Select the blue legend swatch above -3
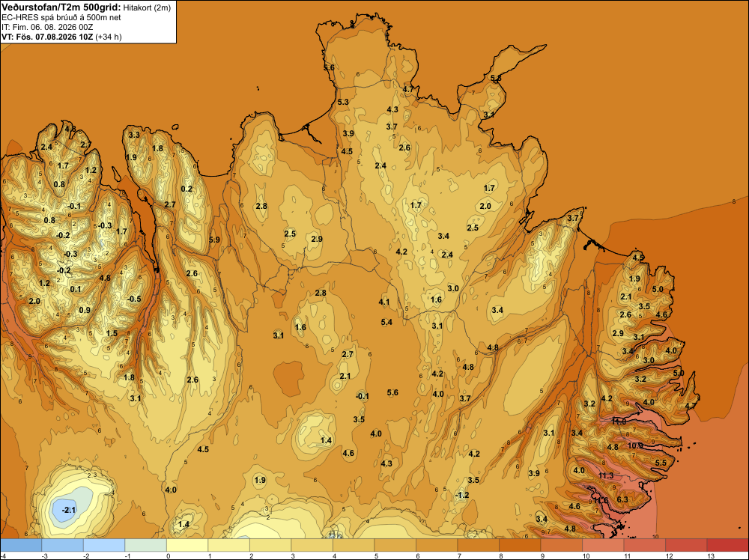749x560 pixels. [x=62, y=545]
